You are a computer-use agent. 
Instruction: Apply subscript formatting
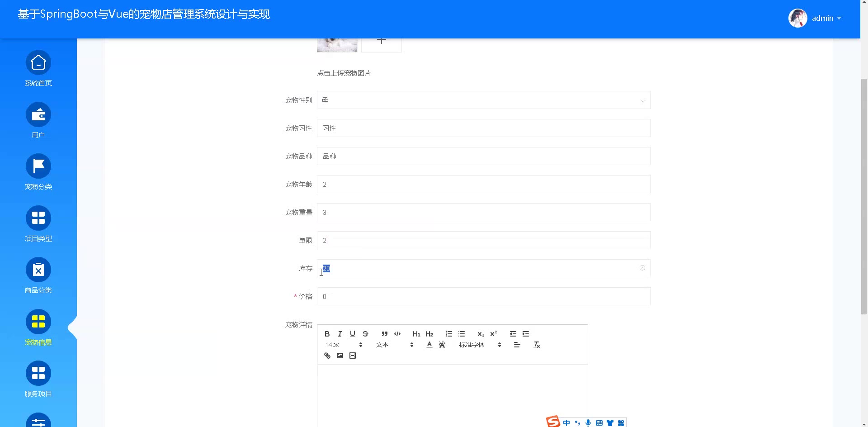coord(481,334)
